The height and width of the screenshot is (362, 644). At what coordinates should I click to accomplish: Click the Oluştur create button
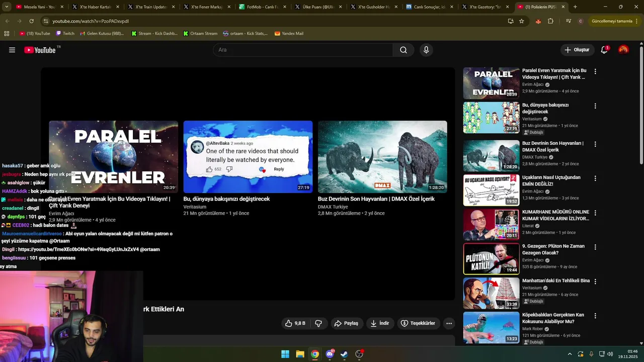(x=577, y=50)
